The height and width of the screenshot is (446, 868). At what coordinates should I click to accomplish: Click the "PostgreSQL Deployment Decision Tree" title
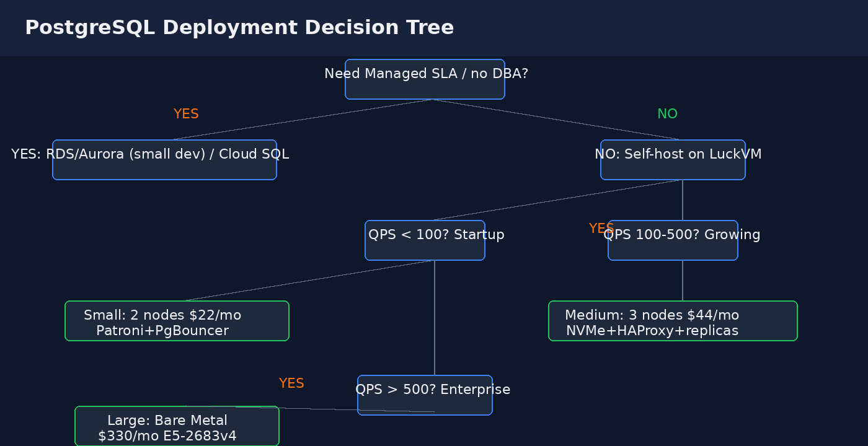pyautogui.click(x=239, y=28)
